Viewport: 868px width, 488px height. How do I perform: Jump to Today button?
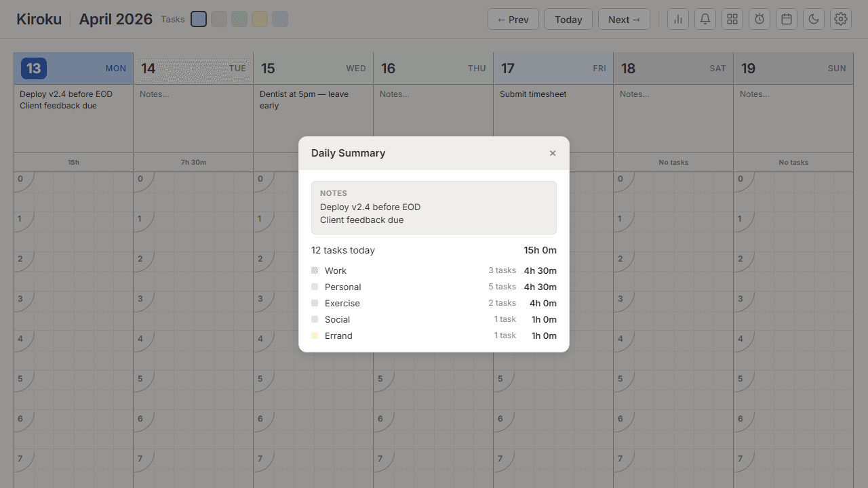pyautogui.click(x=568, y=19)
